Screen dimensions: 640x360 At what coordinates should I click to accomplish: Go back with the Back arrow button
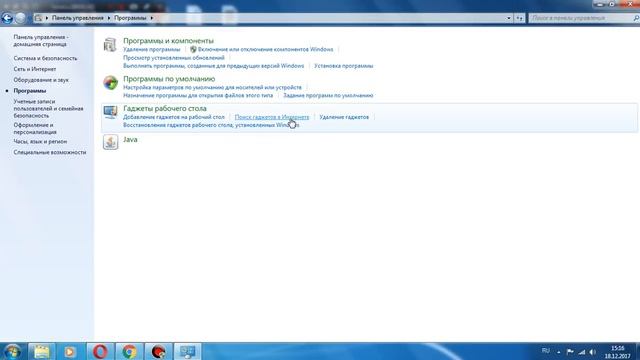7,18
